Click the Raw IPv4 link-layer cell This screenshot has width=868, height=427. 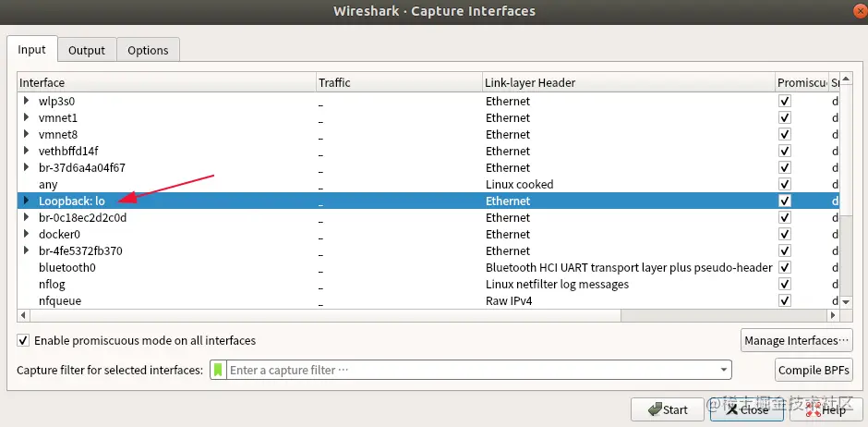pyautogui.click(x=509, y=300)
